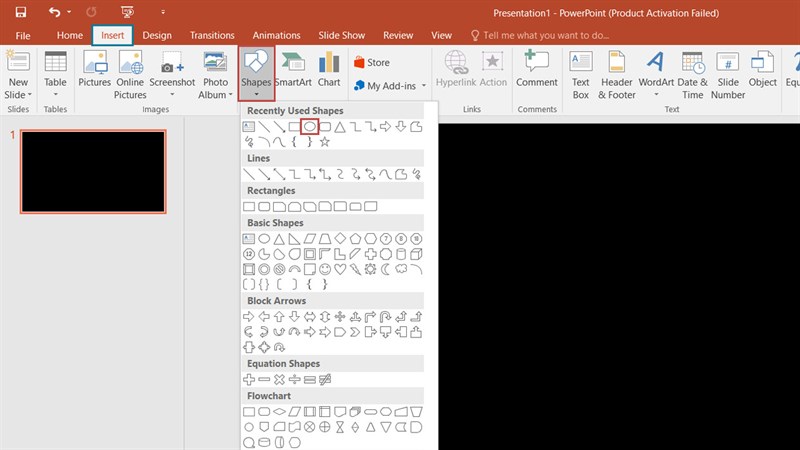Screen dimensions: 800x450
Task: Open the Screenshot dropdown arrow
Action: [x=172, y=94]
